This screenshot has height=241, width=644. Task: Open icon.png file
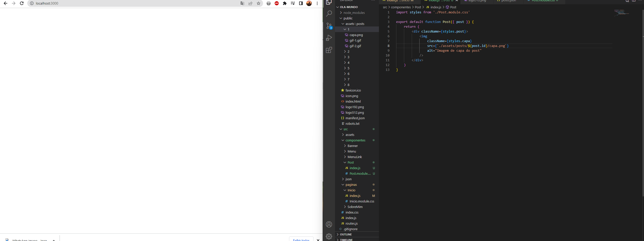coord(357,96)
